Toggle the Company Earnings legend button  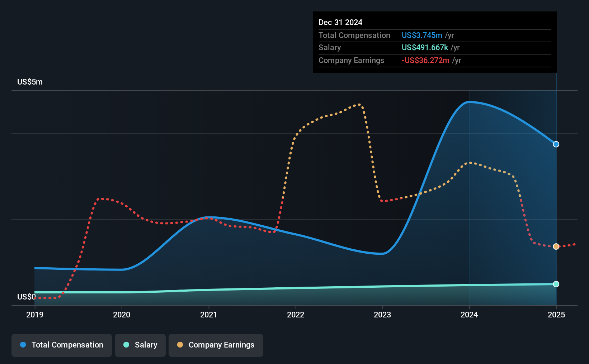(x=216, y=345)
